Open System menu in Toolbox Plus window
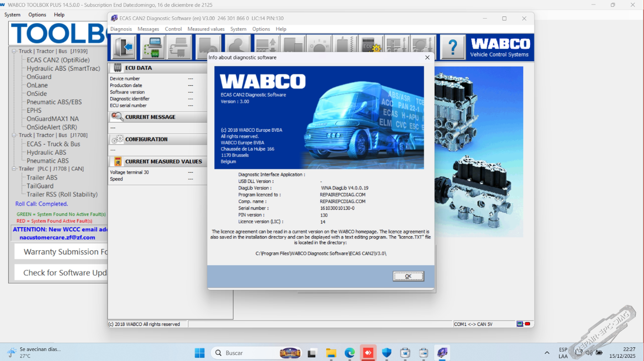 tap(12, 15)
